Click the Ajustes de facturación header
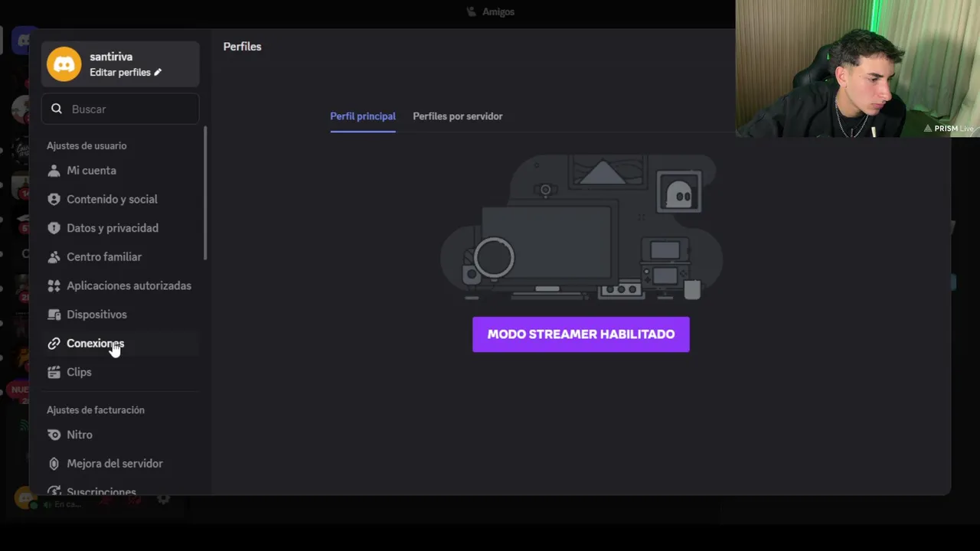 click(x=96, y=410)
